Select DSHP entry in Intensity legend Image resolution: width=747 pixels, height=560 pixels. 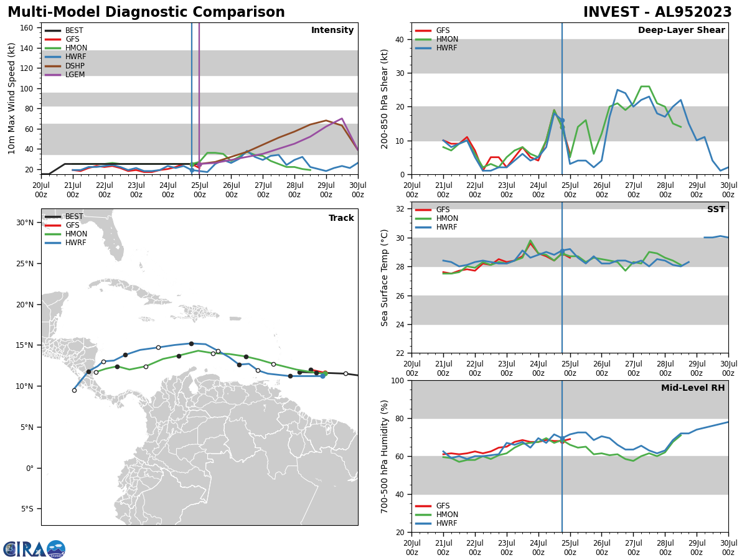click(74, 66)
